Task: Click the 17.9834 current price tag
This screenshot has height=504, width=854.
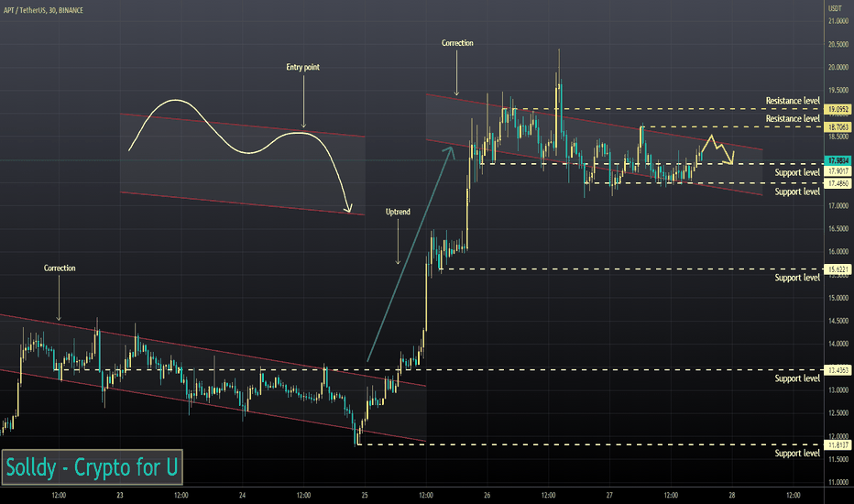Action: click(x=838, y=160)
